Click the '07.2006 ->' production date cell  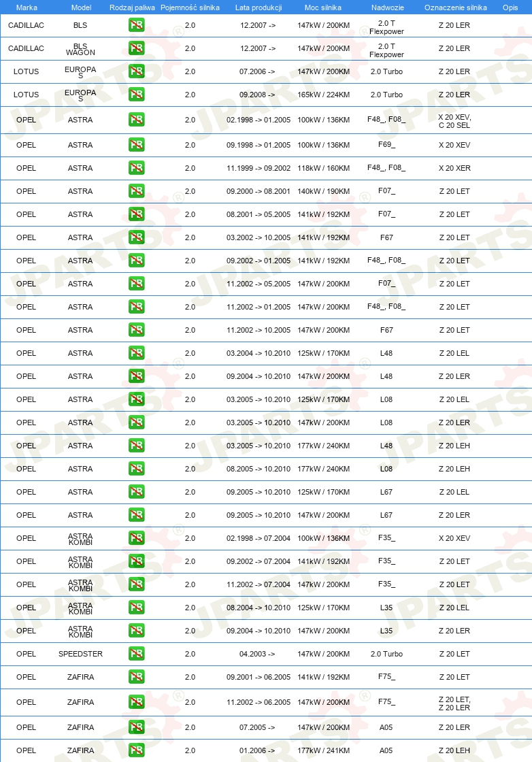258,71
